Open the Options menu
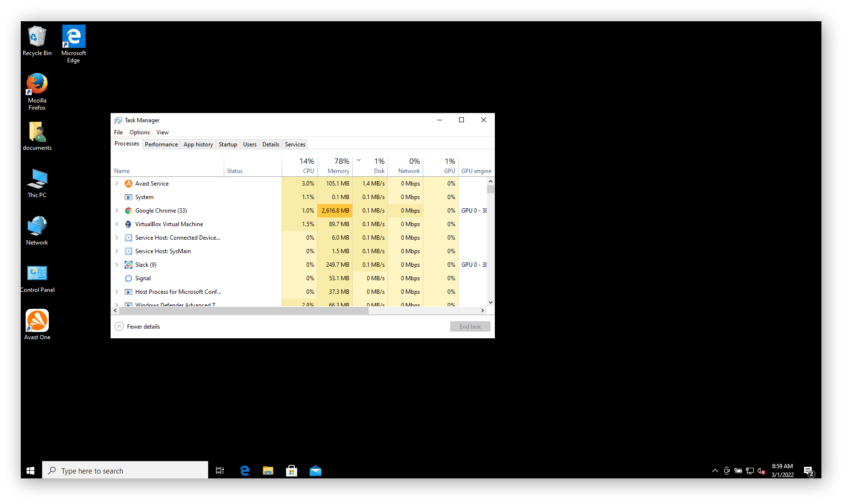848x504 pixels. pyautogui.click(x=139, y=132)
